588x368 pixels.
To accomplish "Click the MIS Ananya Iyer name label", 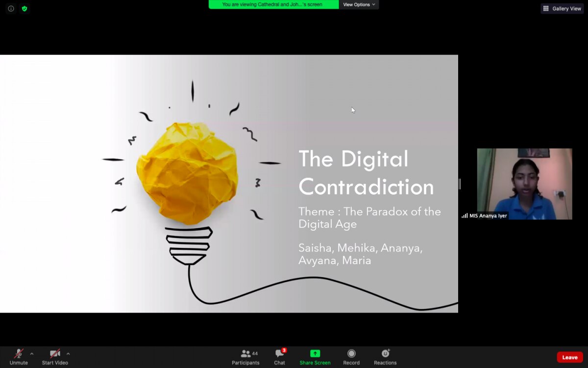I will [488, 216].
